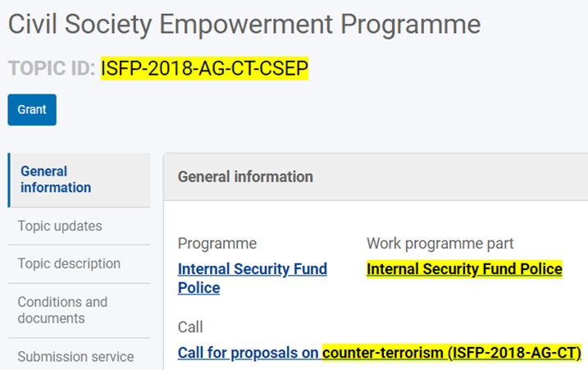The height and width of the screenshot is (370, 588).
Task: Click the 'Call' field label
Action: pos(190,327)
